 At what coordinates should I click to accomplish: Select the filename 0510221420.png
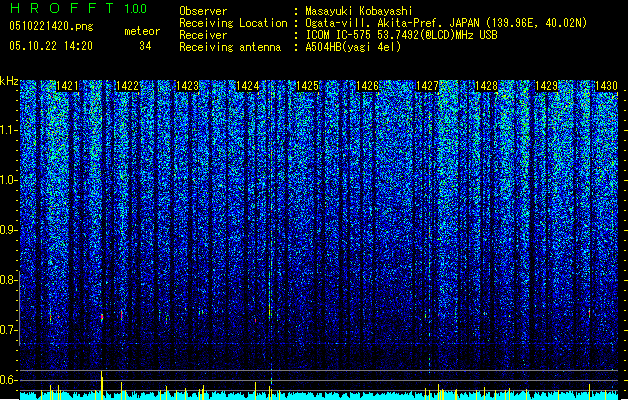[51, 26]
